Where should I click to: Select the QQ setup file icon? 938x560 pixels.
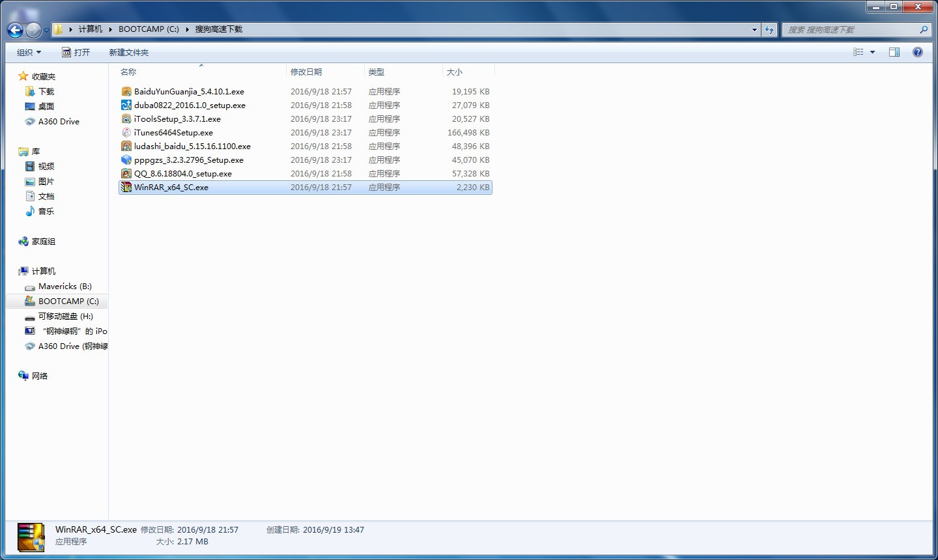126,174
